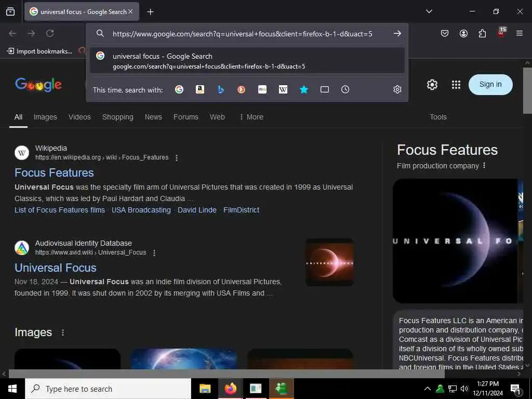Open Pocket save icon
Viewport: 532px width, 399px height.
click(445, 33)
